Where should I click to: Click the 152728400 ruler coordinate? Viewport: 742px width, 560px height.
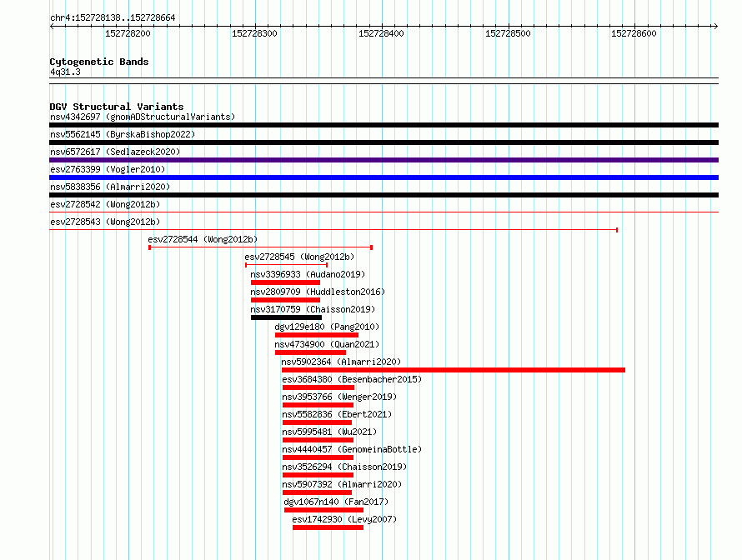click(381, 33)
